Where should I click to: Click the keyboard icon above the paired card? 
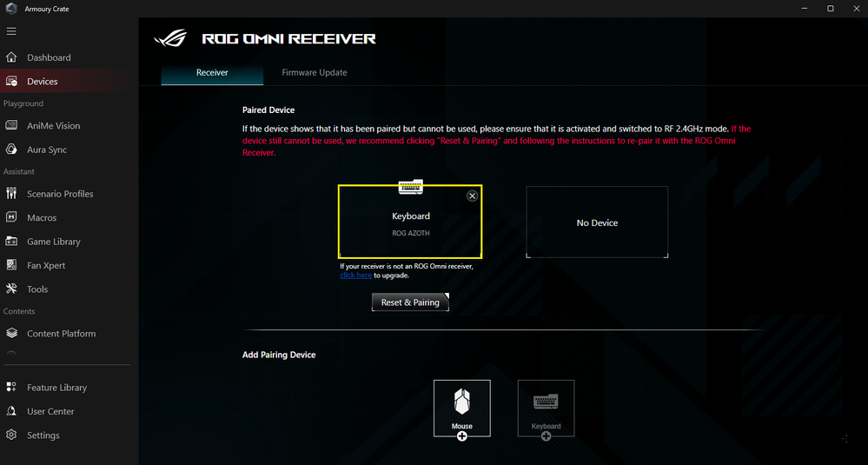pyautogui.click(x=411, y=187)
